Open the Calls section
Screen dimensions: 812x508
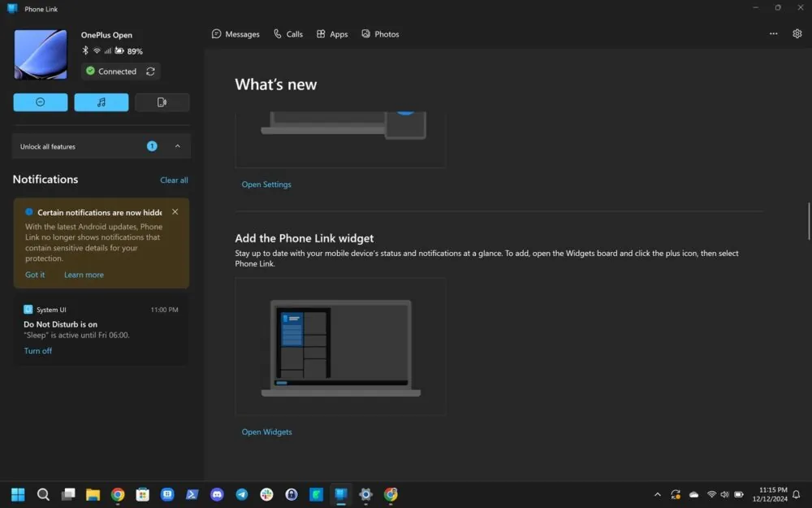pyautogui.click(x=288, y=33)
